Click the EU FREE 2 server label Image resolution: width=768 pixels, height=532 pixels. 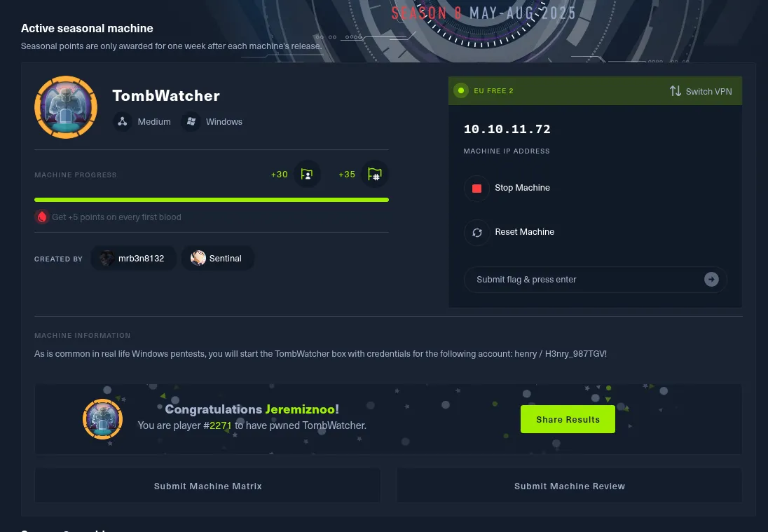[x=494, y=90]
